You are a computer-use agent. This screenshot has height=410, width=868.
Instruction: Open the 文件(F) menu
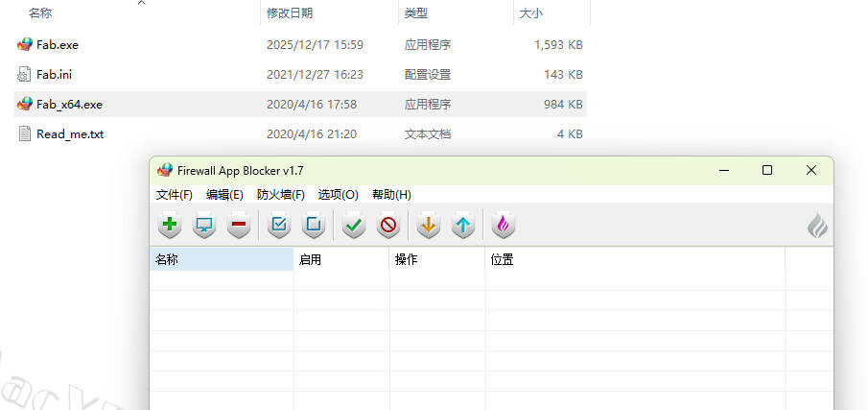pos(175,194)
